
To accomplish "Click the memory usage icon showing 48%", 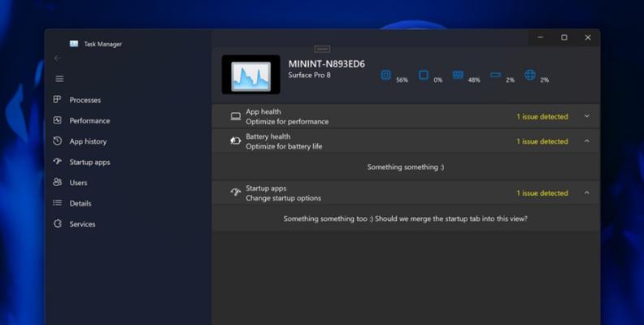I will tap(458, 75).
